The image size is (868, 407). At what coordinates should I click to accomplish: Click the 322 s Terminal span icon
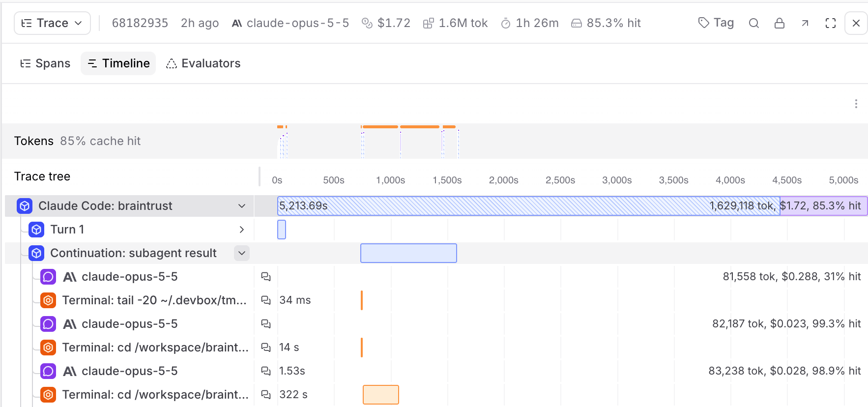click(x=48, y=395)
